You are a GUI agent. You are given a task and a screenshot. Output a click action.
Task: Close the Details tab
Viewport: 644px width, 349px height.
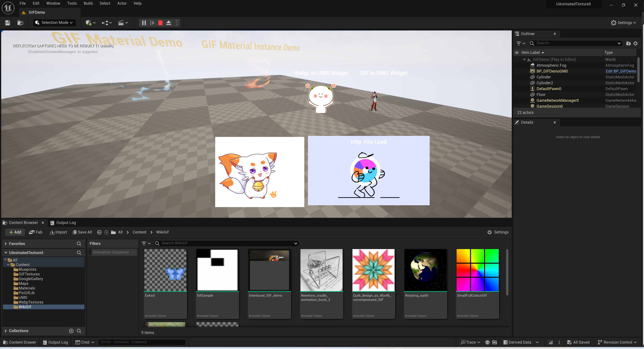click(555, 122)
